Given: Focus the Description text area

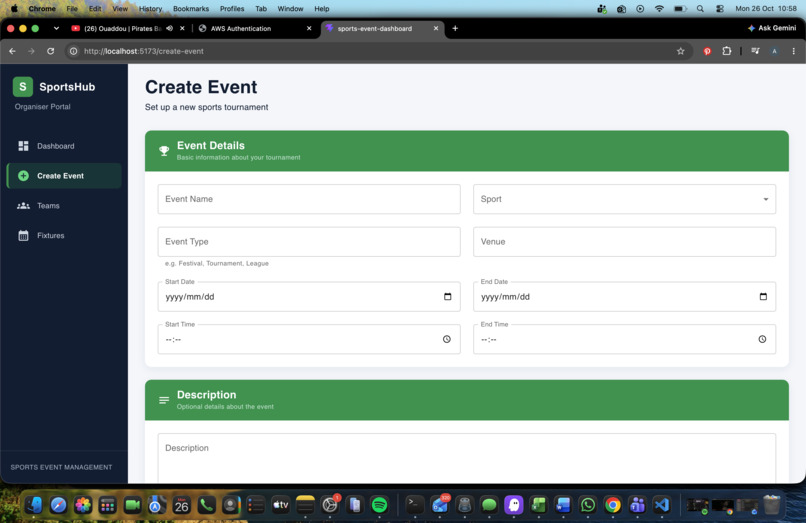Looking at the screenshot, I should coord(466,458).
